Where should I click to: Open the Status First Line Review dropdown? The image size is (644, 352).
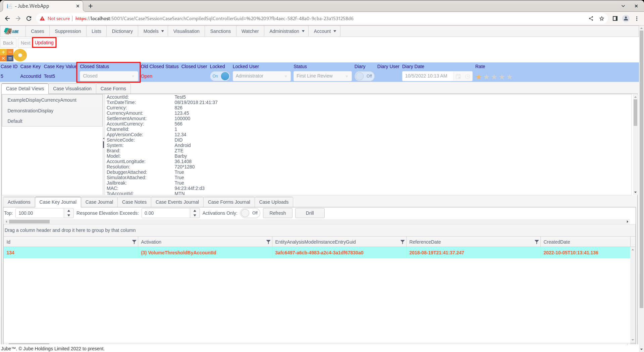tap(323, 76)
